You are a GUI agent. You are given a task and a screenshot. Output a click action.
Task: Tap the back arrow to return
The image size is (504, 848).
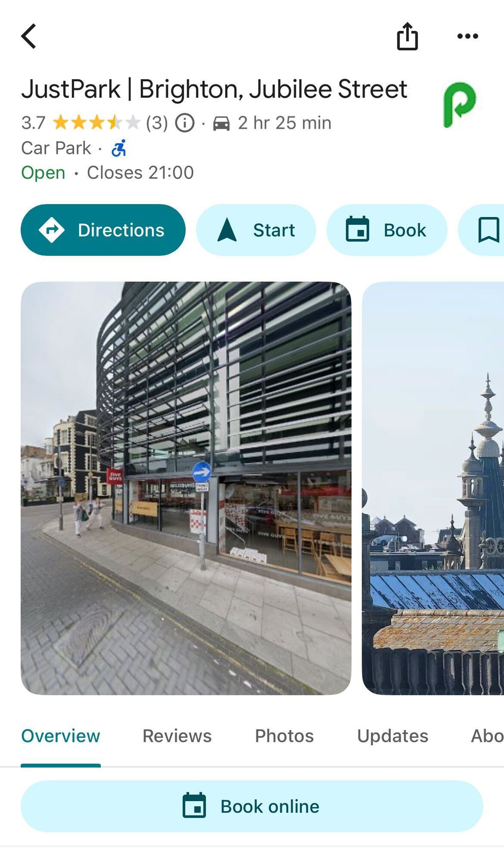pos(29,37)
